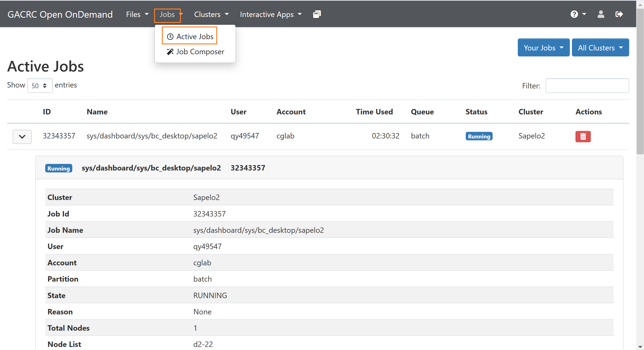Open the My Interactive Sessions windows icon
Viewport: 644px width, 350px height.
tap(317, 14)
